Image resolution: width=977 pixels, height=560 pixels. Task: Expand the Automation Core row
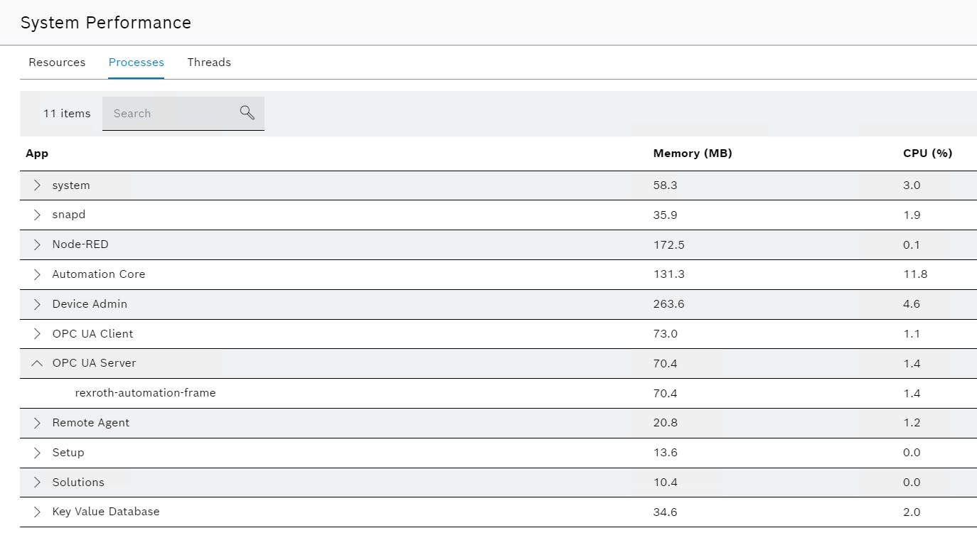coord(37,274)
